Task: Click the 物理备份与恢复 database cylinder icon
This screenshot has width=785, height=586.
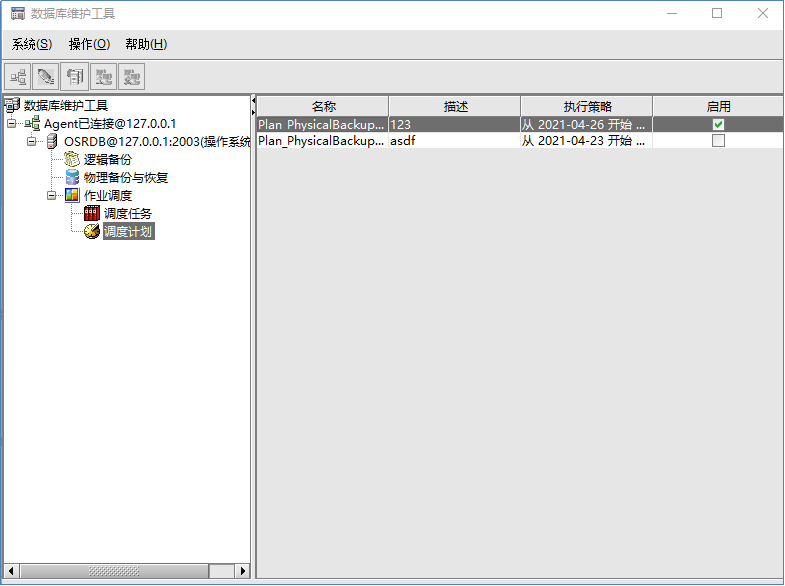Action: click(x=73, y=177)
